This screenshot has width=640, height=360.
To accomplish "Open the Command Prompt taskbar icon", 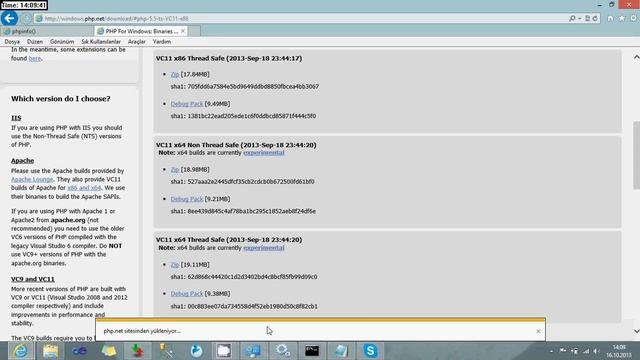I will pos(312,351).
